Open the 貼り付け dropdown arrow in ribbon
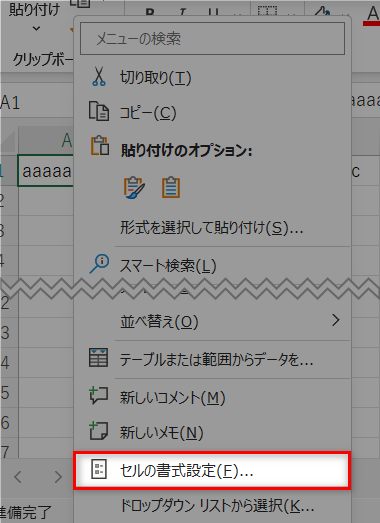The height and width of the screenshot is (523, 380). coord(36,29)
